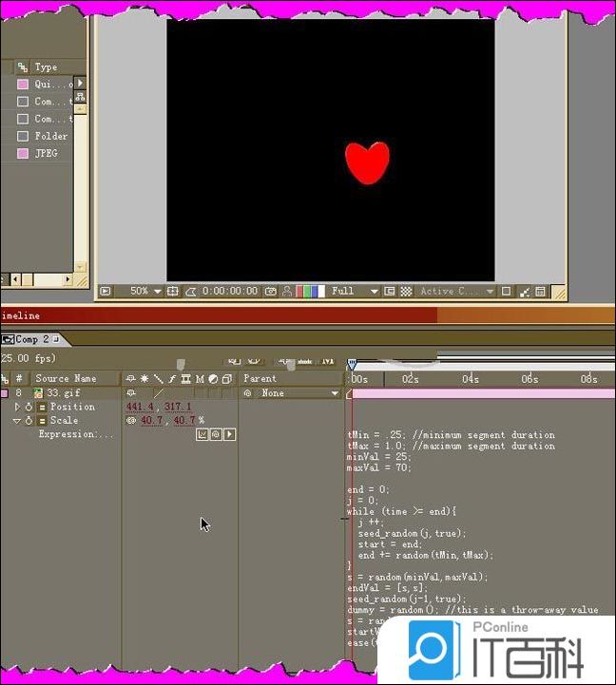Toggle the transparency grid in viewer

point(406,292)
